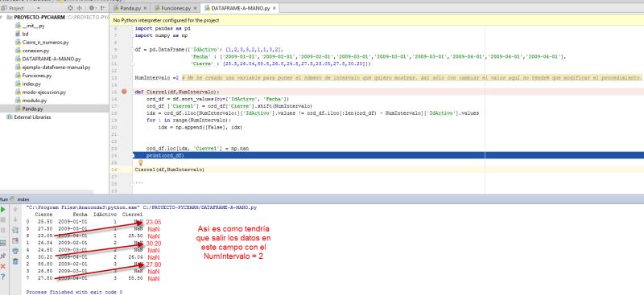Viewport: 644px width, 295px height.
Task: Click the python.exe command line in console
Action: 142,207
